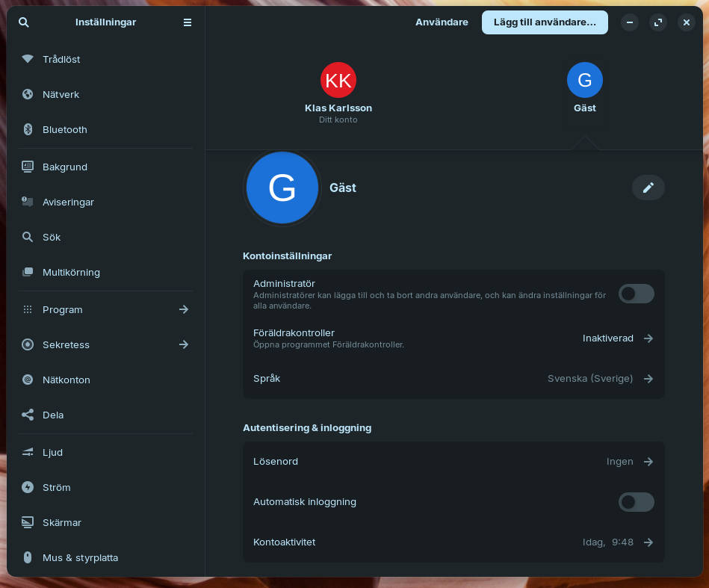This screenshot has width=709, height=588.
Task: Toggle Automatisk inloggning switch on
Action: click(636, 502)
